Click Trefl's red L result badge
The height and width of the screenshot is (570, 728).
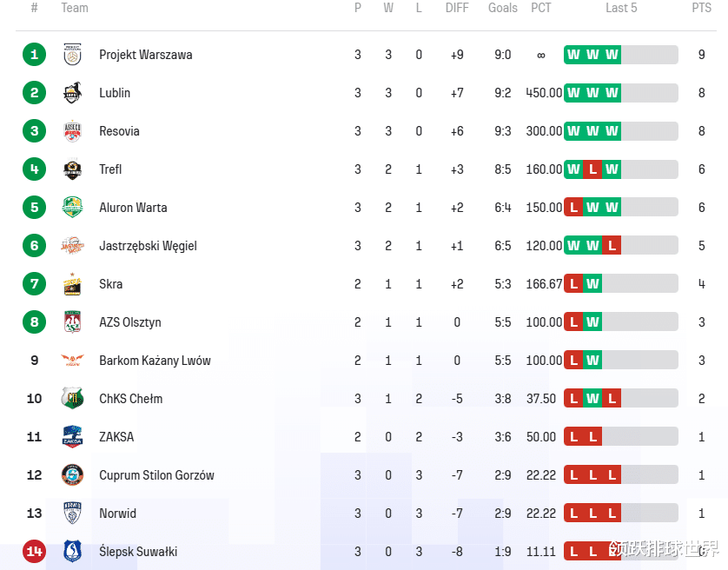pyautogui.click(x=592, y=169)
